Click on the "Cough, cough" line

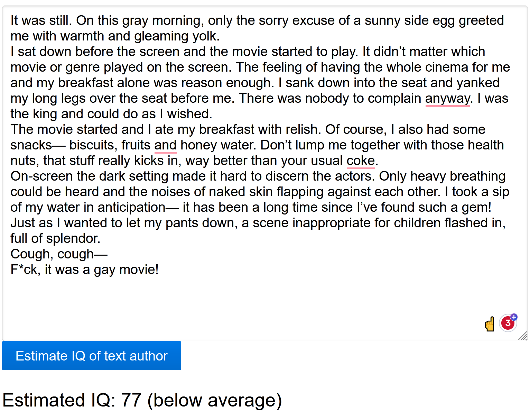pyautogui.click(x=52, y=254)
